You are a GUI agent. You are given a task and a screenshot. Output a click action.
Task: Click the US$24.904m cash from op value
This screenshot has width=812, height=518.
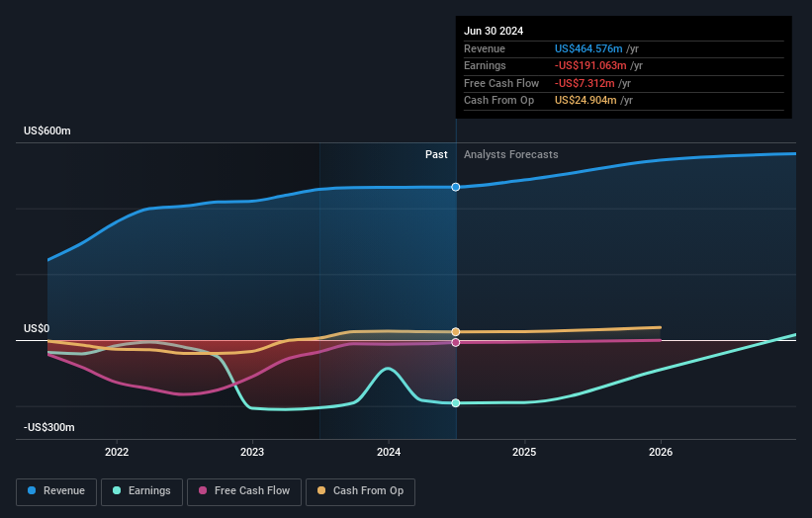586,101
